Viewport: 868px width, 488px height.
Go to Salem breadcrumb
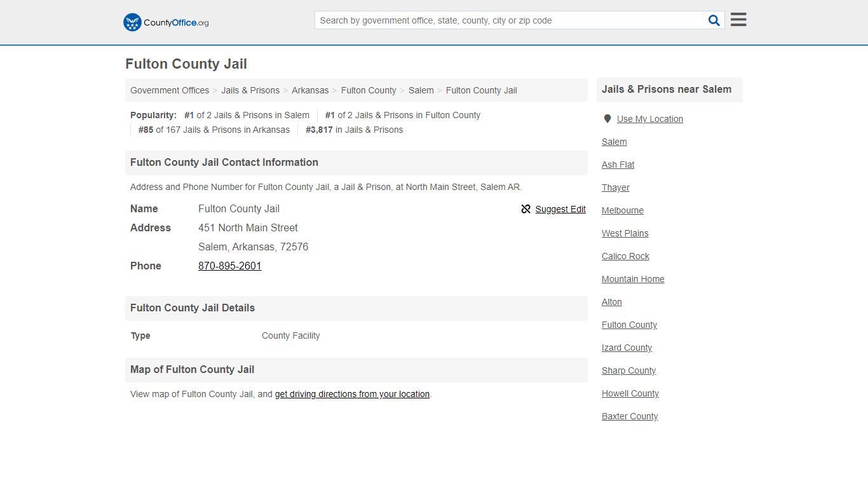[421, 90]
